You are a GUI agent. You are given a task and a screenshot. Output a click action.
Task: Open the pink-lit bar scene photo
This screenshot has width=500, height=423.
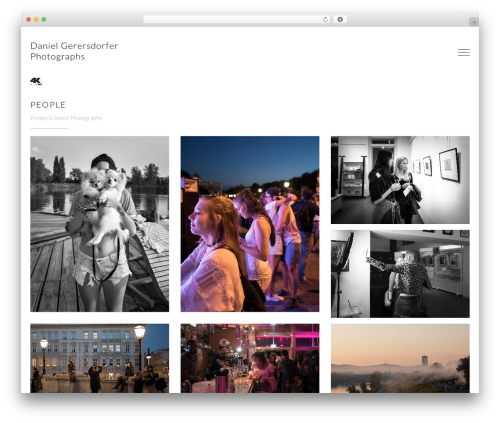[250, 358]
